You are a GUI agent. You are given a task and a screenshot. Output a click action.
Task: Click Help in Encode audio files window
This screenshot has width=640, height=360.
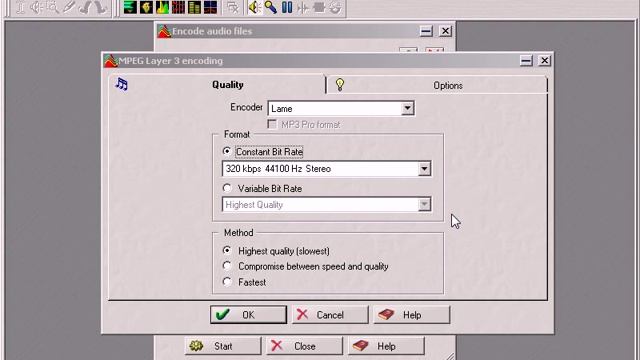click(386, 346)
